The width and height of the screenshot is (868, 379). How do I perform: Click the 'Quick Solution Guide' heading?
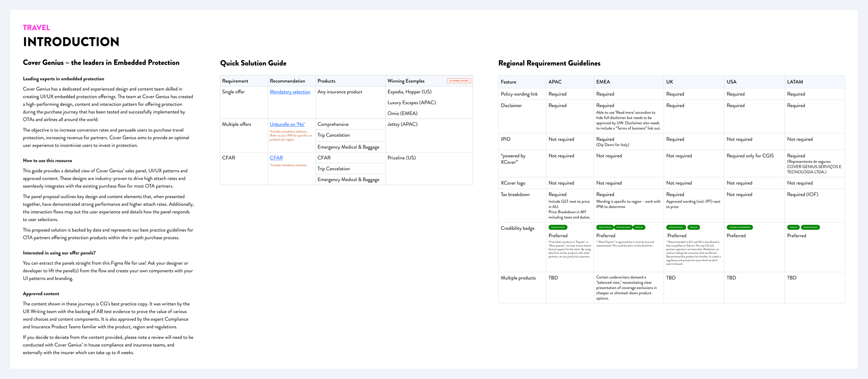coord(253,63)
